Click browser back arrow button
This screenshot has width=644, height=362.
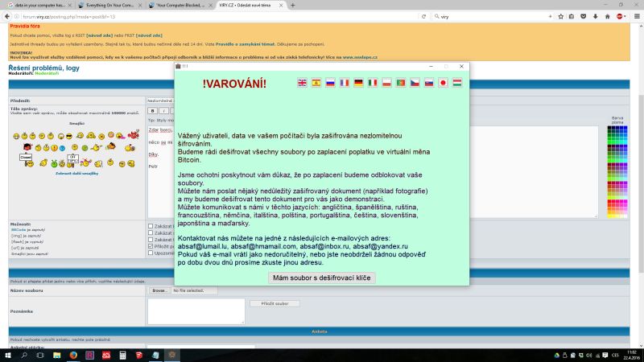pos(7,16)
